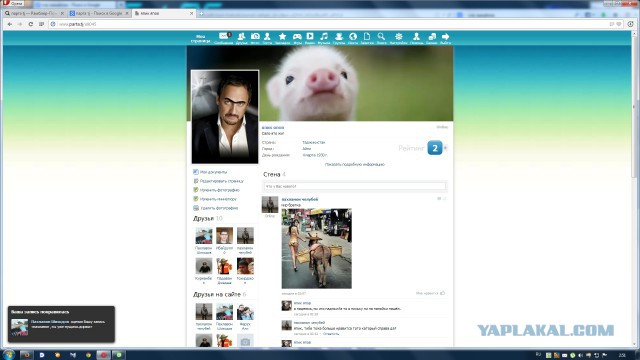
Task: Switch to the Rambler search tab
Action: (x=34, y=13)
